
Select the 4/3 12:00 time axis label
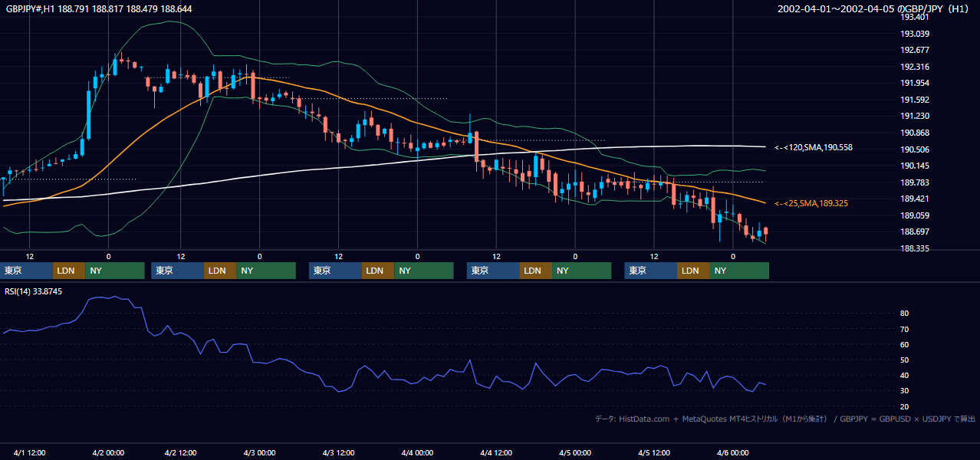(x=338, y=452)
